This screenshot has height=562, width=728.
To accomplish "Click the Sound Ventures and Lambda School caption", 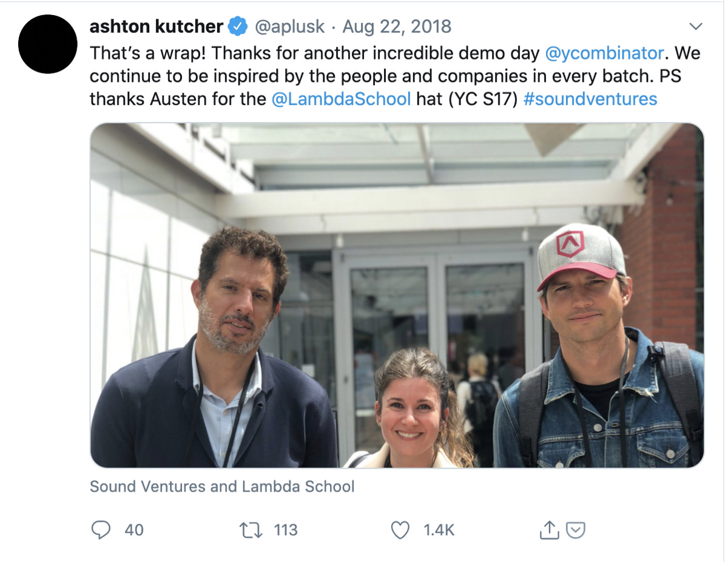I will [222, 486].
